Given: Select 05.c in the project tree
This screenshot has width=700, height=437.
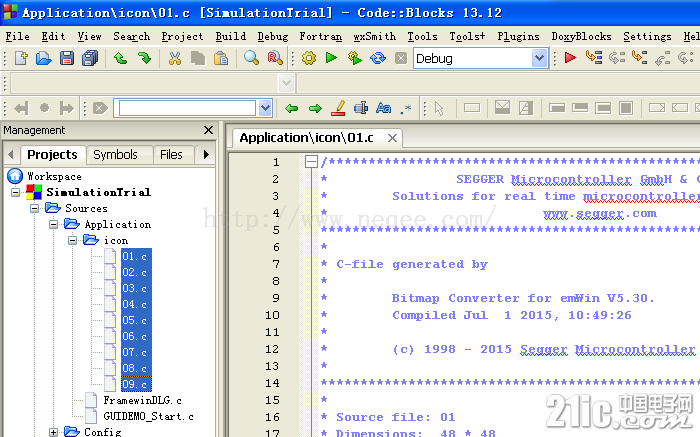Looking at the screenshot, I should pyautogui.click(x=134, y=320).
